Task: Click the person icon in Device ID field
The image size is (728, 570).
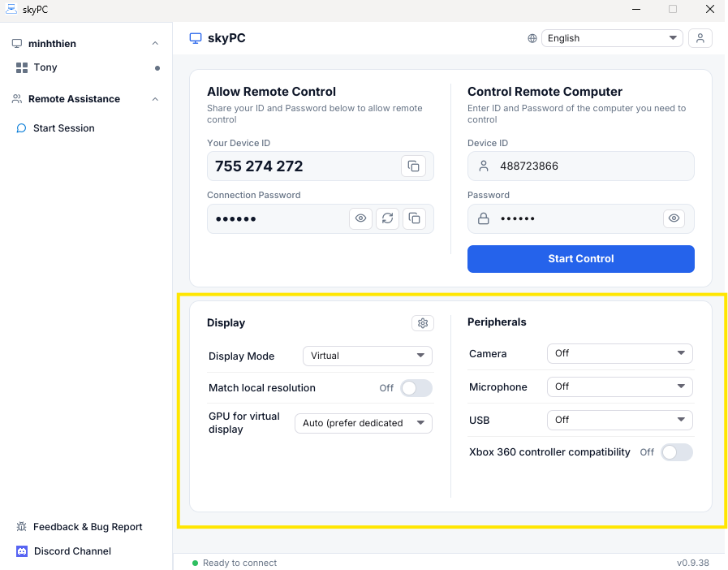Action: coord(484,166)
